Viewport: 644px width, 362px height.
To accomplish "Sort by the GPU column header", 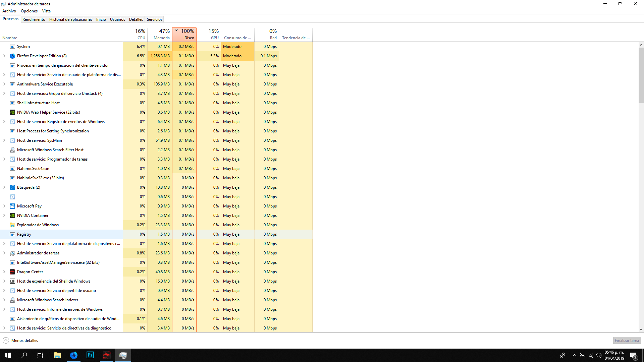I will pyautogui.click(x=209, y=35).
